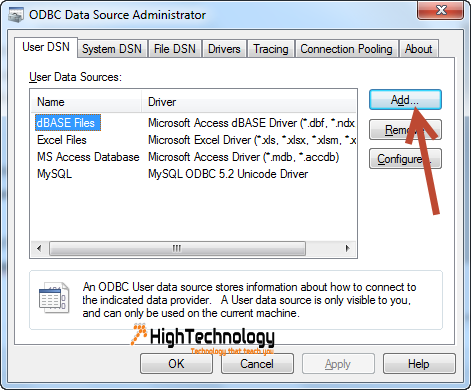Click the Microsoft Excel Driver cell
This screenshot has height=390, width=471.
(252, 140)
